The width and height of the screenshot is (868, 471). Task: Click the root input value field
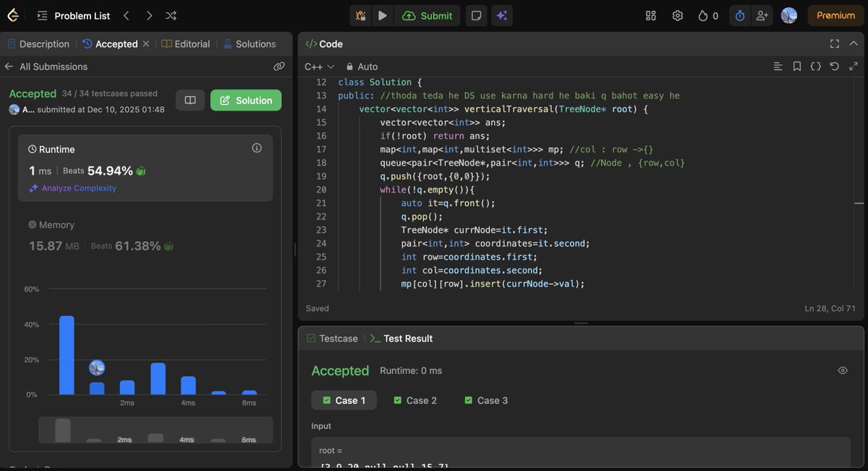(x=581, y=454)
